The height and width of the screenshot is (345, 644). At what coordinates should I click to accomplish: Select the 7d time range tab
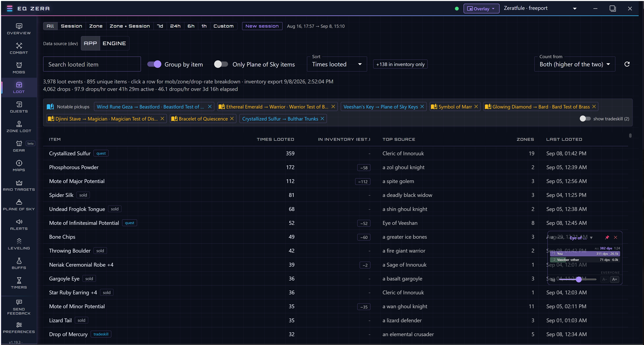tap(160, 26)
